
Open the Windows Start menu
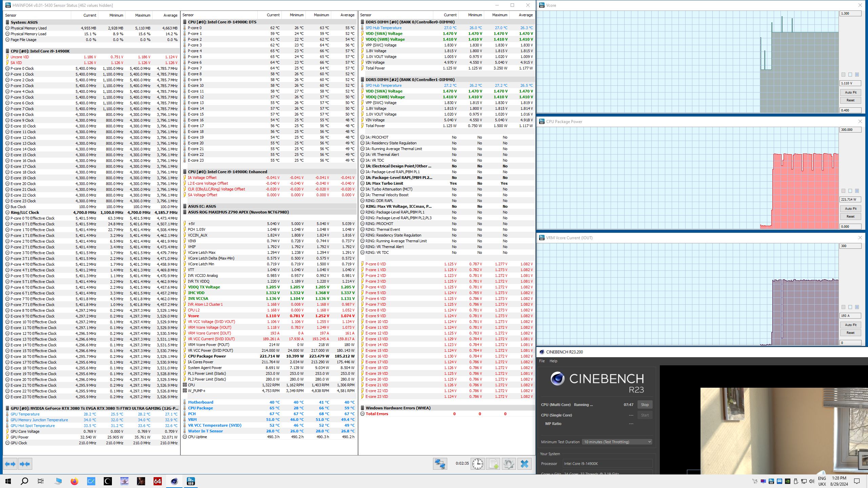[x=8, y=481]
